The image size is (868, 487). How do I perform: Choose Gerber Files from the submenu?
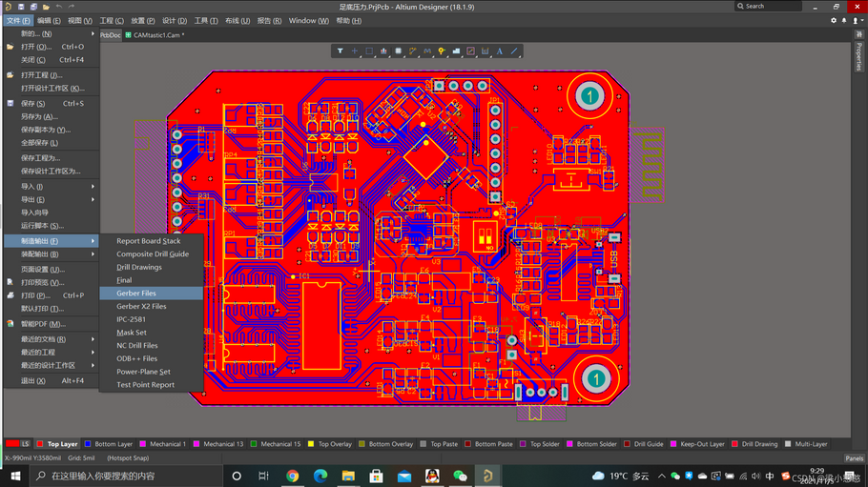[x=136, y=294]
